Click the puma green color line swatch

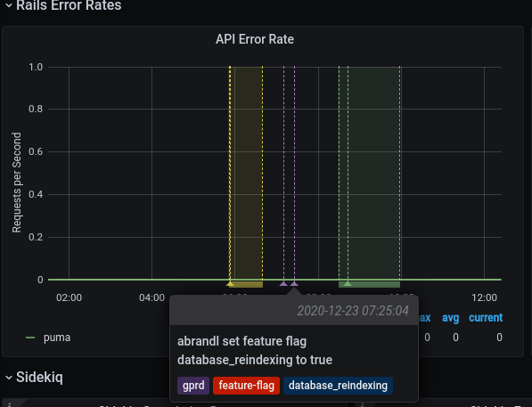tap(30, 338)
